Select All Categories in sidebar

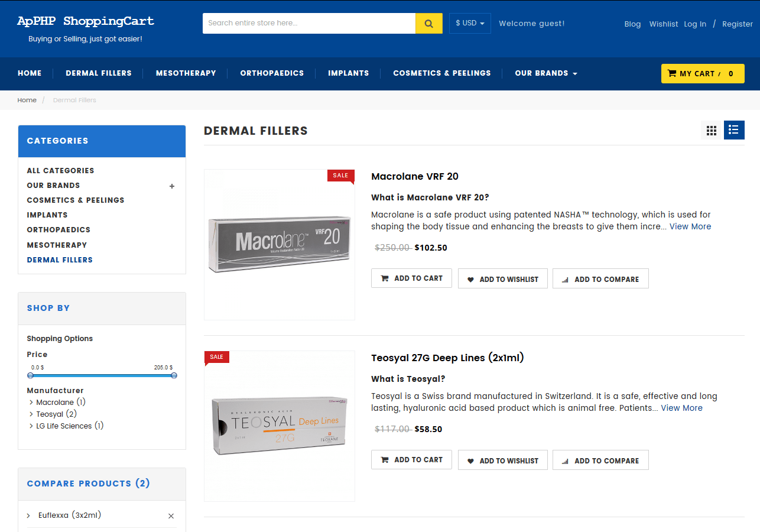point(60,171)
